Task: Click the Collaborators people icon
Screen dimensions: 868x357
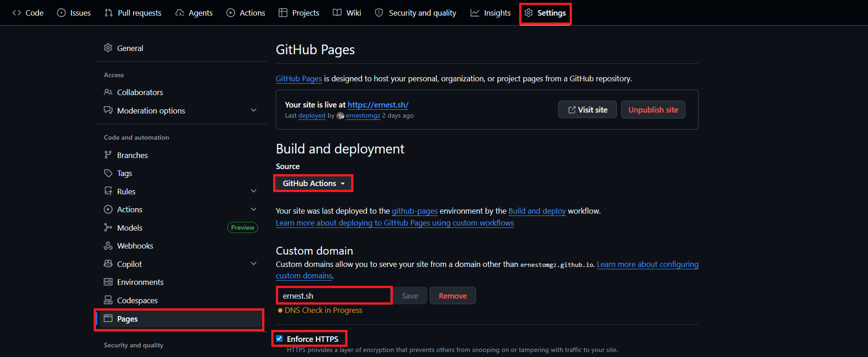Action: 108,92
